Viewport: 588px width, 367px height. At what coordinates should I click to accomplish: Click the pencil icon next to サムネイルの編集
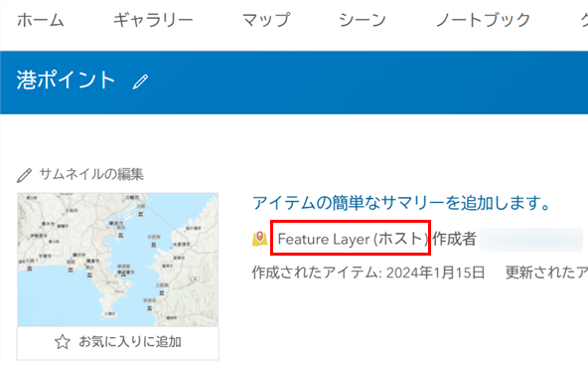tap(25, 175)
